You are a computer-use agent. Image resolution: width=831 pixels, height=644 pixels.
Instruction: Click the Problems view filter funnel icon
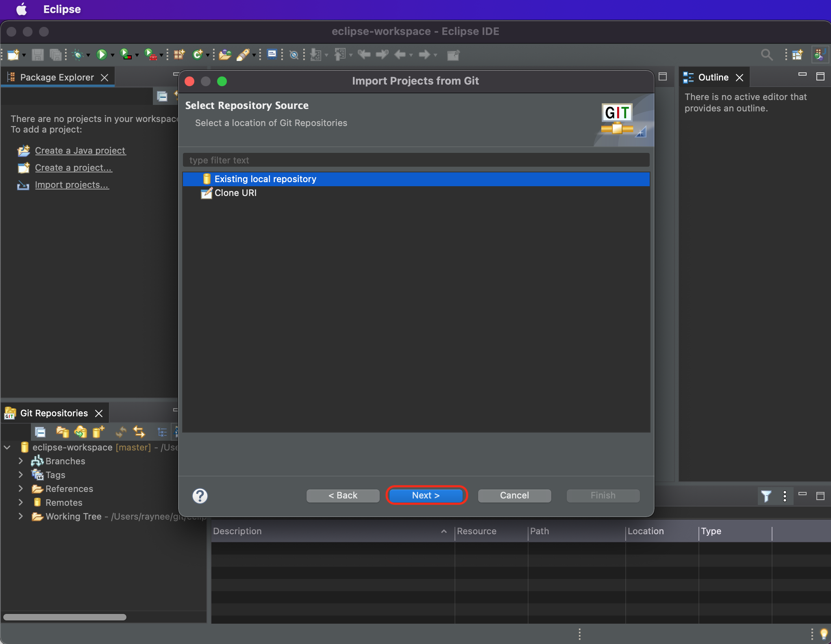[x=766, y=496]
